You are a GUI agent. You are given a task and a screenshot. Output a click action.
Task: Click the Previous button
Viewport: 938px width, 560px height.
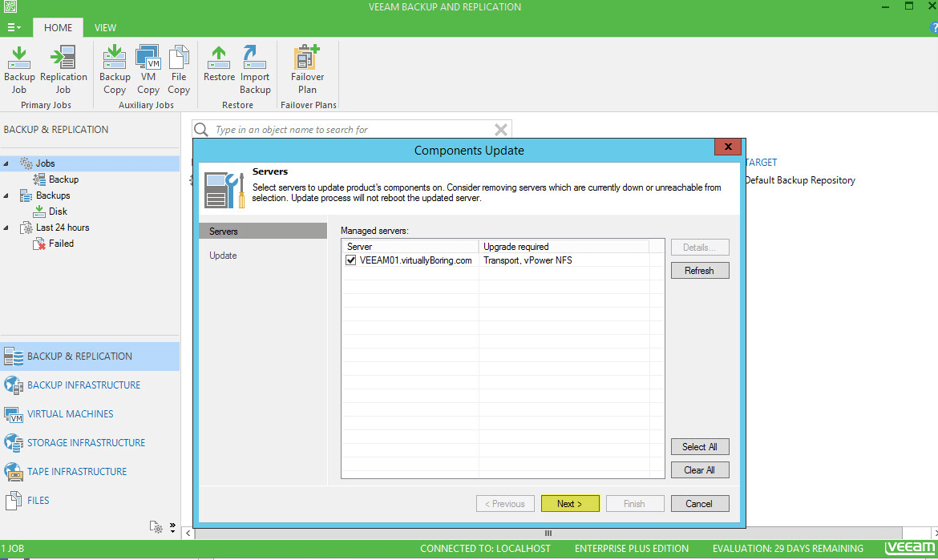(x=506, y=504)
